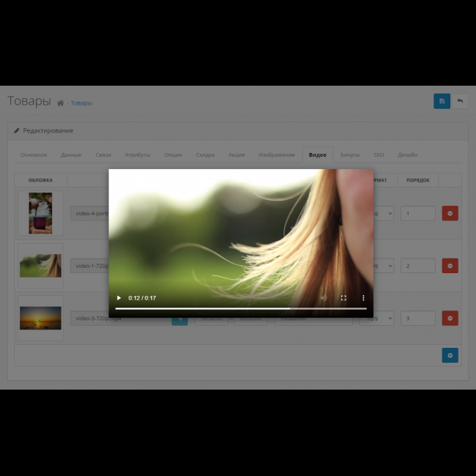Open the video player three-dot options menu
The width and height of the screenshot is (476, 476).
pyautogui.click(x=363, y=298)
